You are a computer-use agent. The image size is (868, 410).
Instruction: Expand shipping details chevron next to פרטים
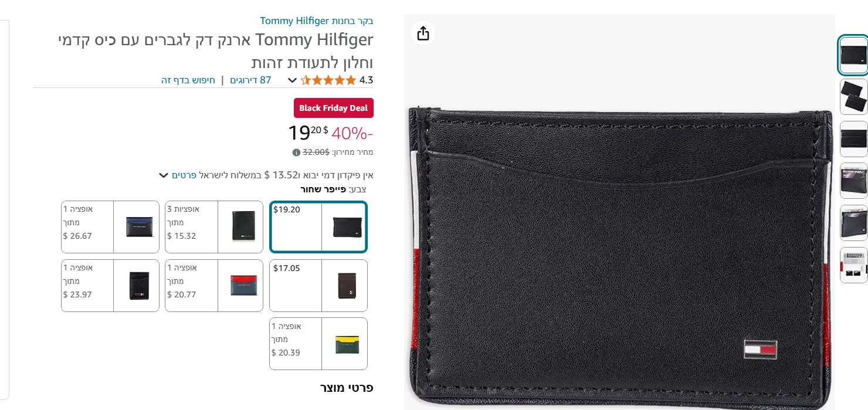point(164,175)
